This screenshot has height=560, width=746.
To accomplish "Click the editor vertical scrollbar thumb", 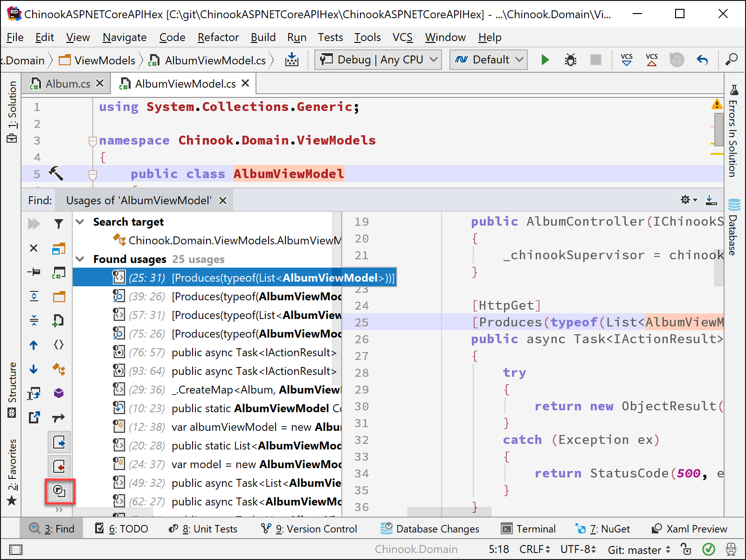I will click(x=718, y=129).
